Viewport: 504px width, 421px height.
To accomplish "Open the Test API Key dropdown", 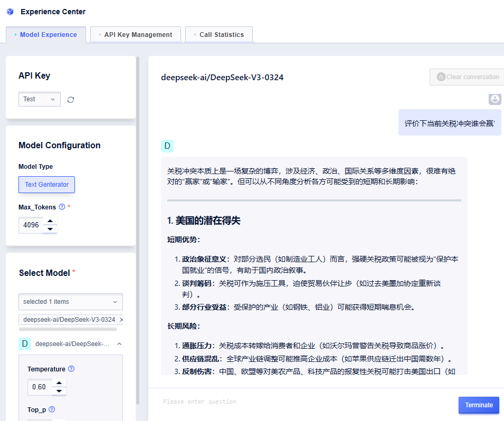I will [40, 99].
